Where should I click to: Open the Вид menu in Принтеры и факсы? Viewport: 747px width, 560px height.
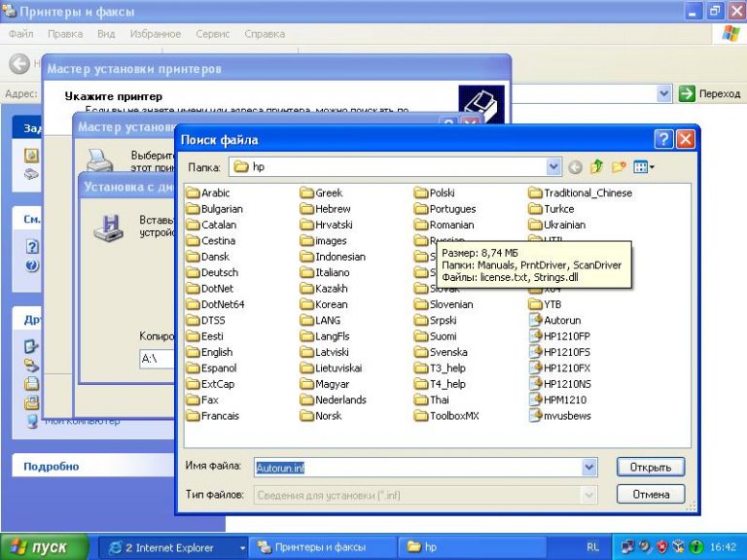coord(106,34)
